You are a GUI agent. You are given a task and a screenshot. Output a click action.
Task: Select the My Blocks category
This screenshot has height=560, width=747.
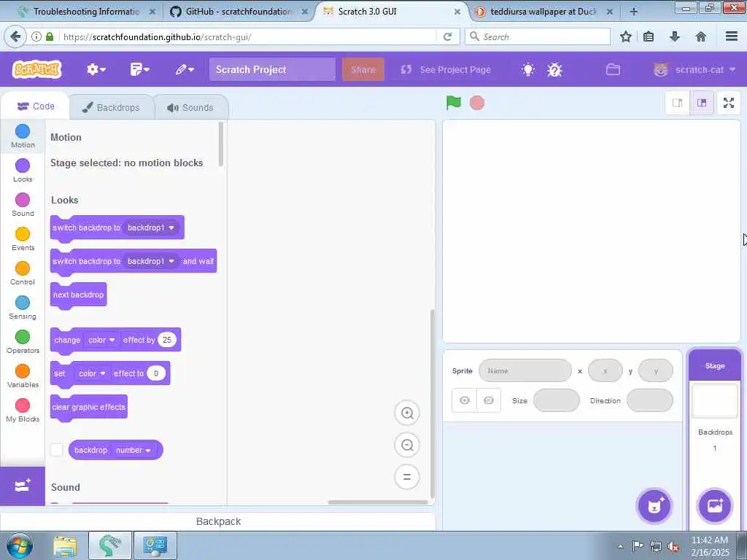23,411
